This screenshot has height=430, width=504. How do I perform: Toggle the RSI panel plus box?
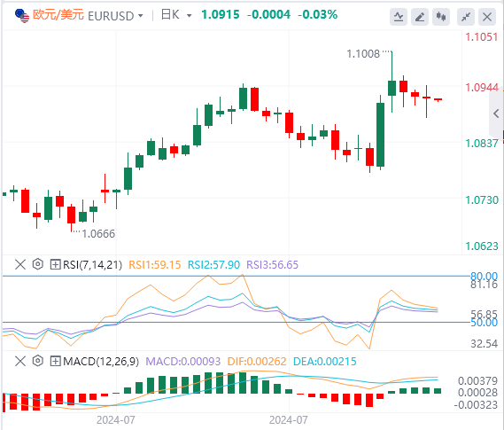(x=55, y=265)
